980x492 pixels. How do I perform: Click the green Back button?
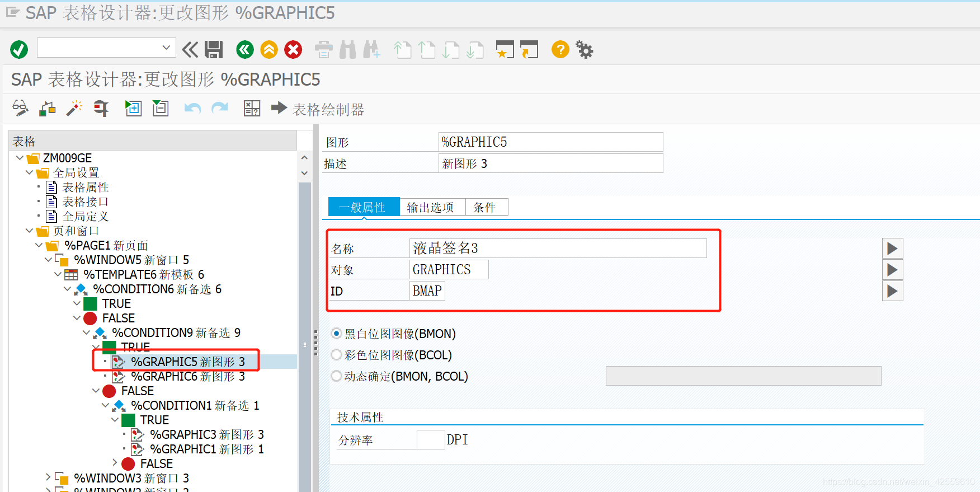245,49
